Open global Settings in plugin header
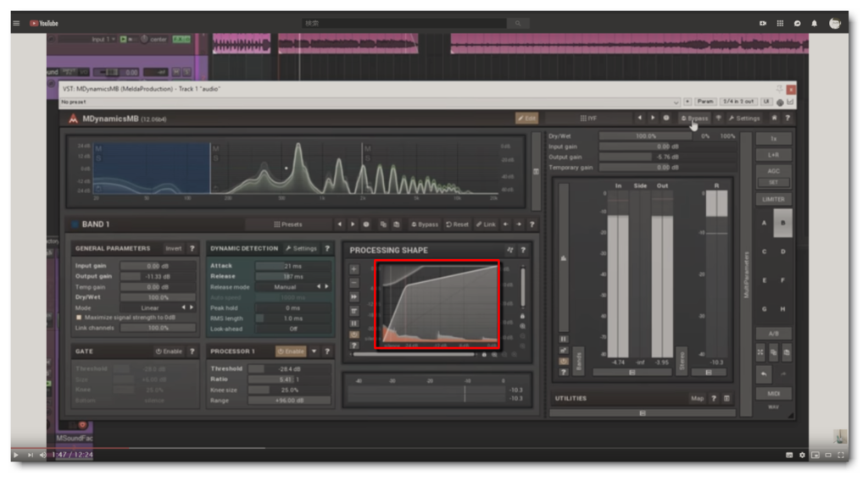The height and width of the screenshot is (481, 868). (744, 119)
